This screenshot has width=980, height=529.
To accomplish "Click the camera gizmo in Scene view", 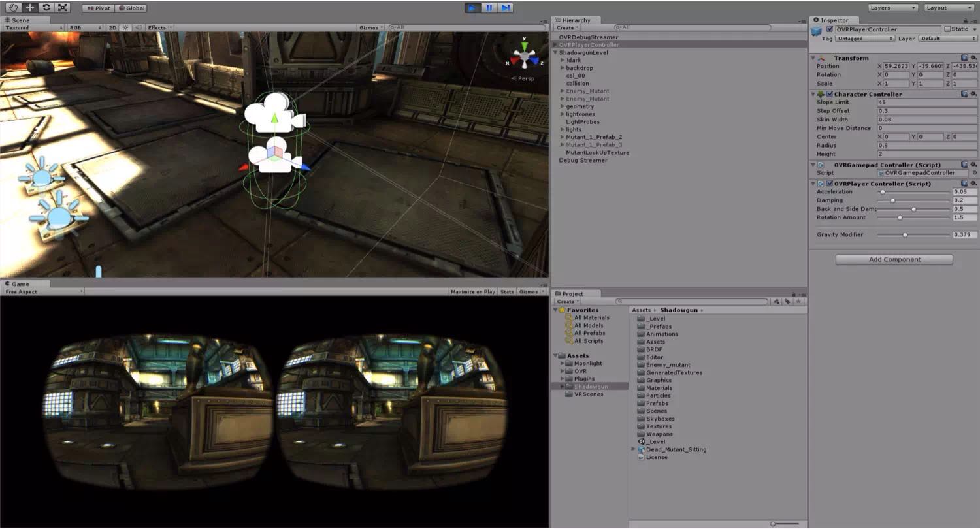I will click(274, 114).
